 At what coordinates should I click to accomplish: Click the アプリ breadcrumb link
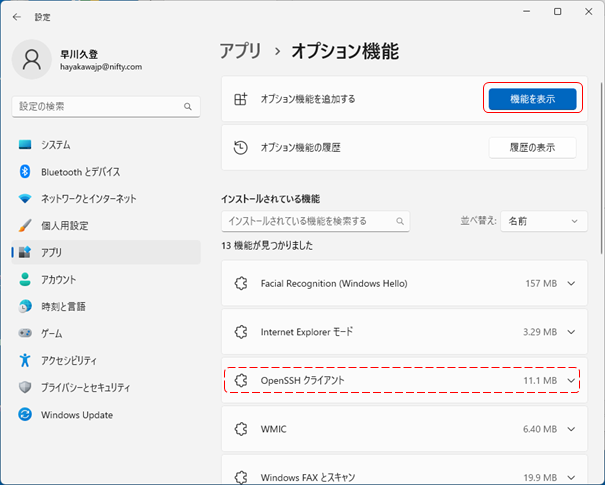point(240,52)
